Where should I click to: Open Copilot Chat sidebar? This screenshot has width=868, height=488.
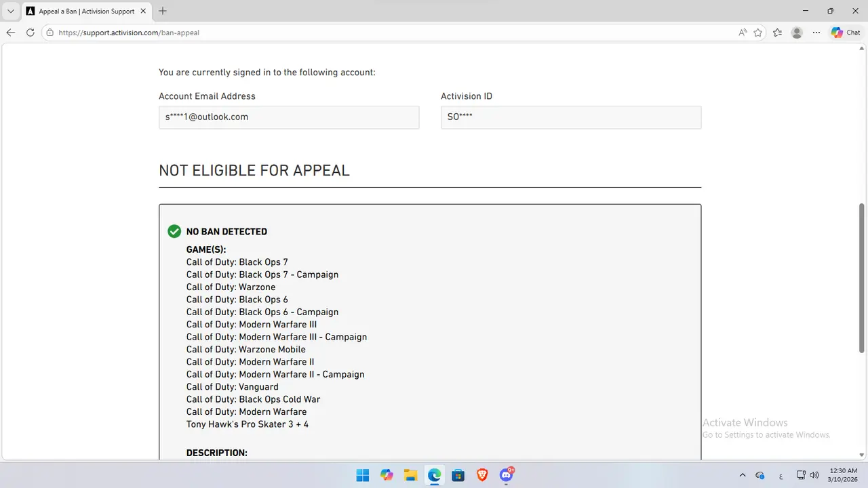tap(846, 33)
